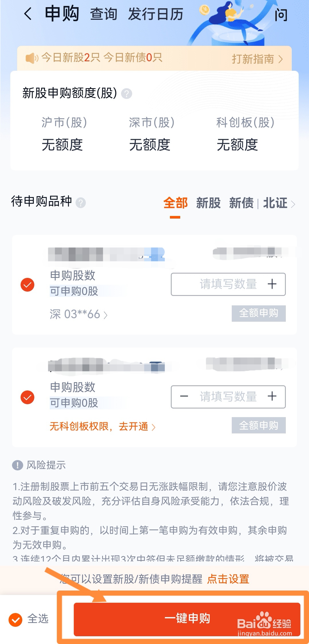Toggle the 全选 checkbox

click(x=15, y=620)
